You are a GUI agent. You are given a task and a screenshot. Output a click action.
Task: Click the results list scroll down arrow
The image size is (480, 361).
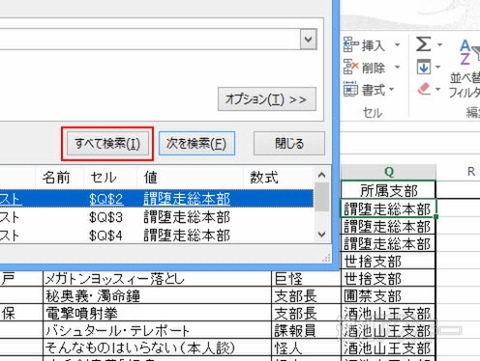click(322, 234)
